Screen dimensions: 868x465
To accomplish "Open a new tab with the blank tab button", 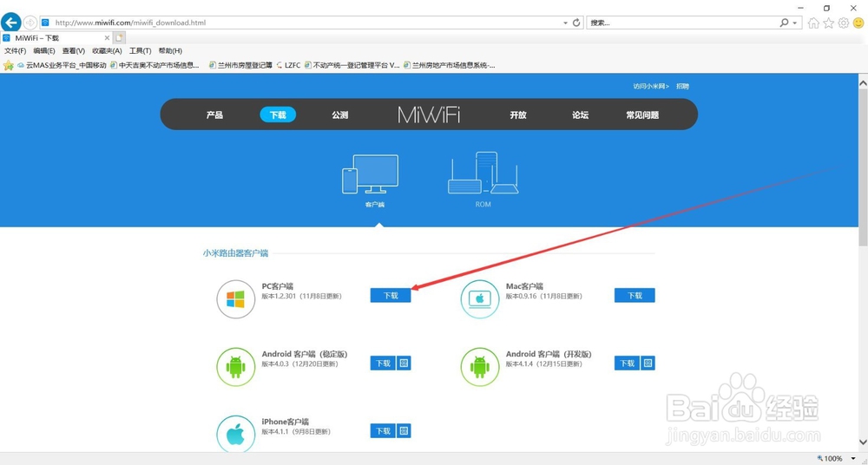I will pos(120,37).
